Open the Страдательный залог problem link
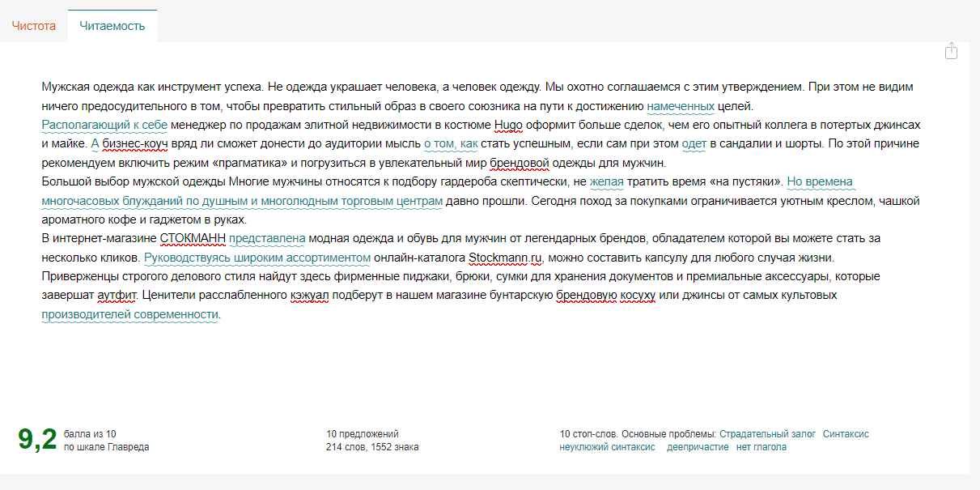980x490 pixels. click(767, 434)
